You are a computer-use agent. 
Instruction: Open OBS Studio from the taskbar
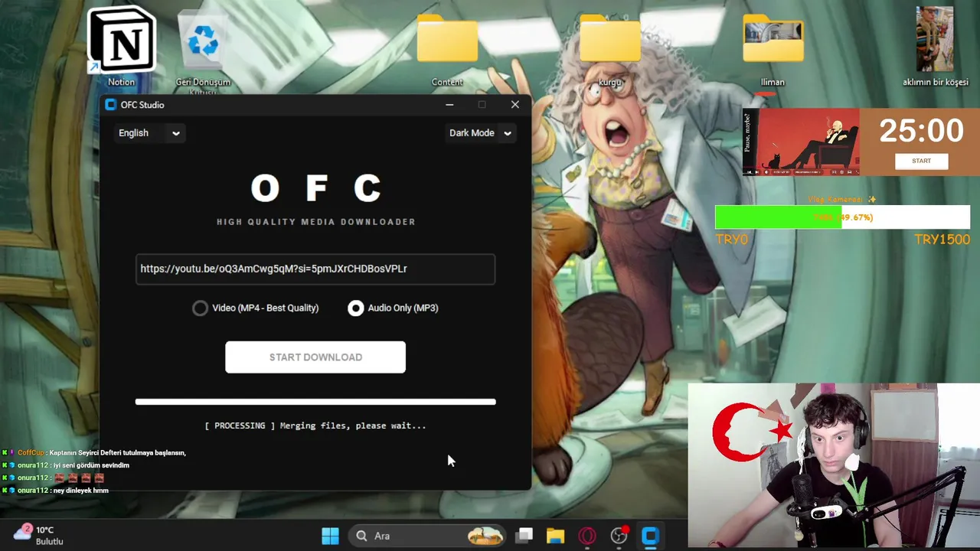(x=619, y=536)
